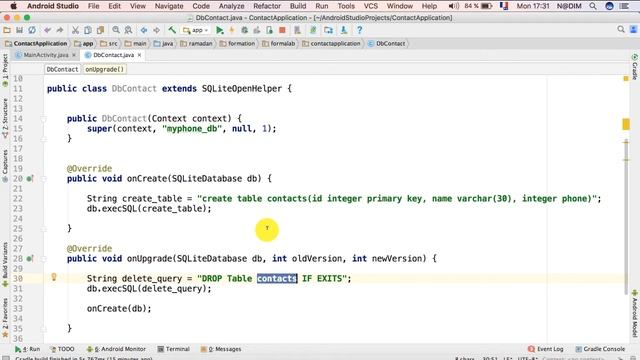The width and height of the screenshot is (640, 360).
Task: Open the Terminal panel
Action: (174, 349)
